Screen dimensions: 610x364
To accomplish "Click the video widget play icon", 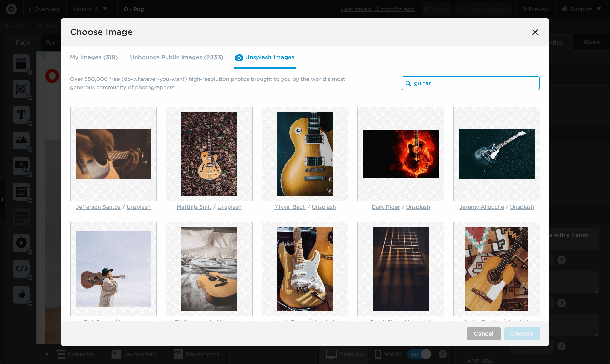I will (x=21, y=243).
